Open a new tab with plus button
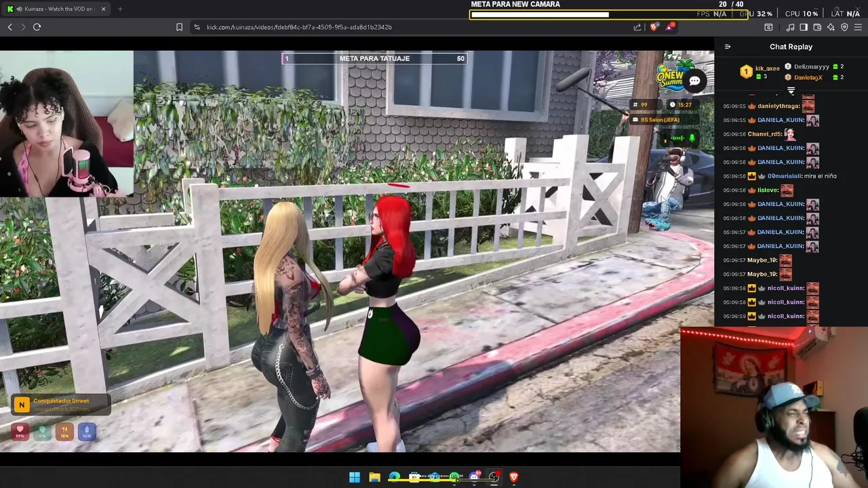The height and width of the screenshot is (488, 868). 120,9
